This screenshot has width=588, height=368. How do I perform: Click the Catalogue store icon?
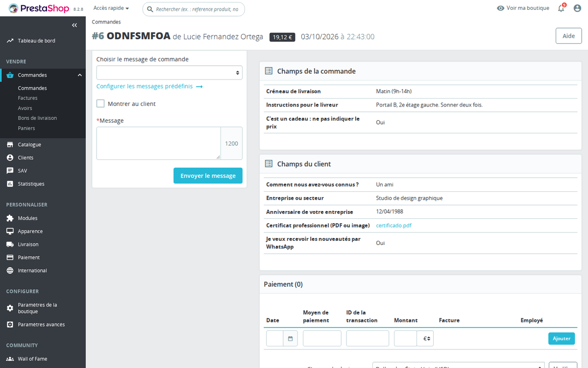(10, 145)
